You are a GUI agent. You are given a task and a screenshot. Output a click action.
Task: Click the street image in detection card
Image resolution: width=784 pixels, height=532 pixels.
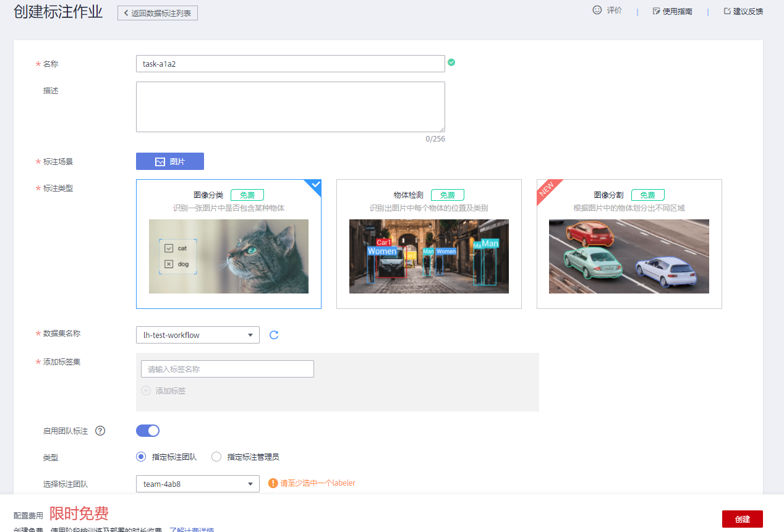[429, 256]
